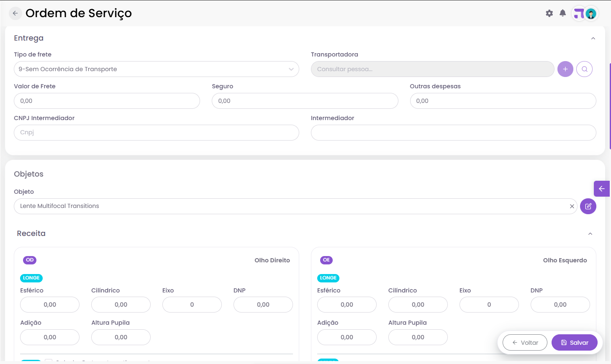Screen dimensions: 611x364
Task: Open the purple side panel arrow tab
Action: click(x=602, y=189)
